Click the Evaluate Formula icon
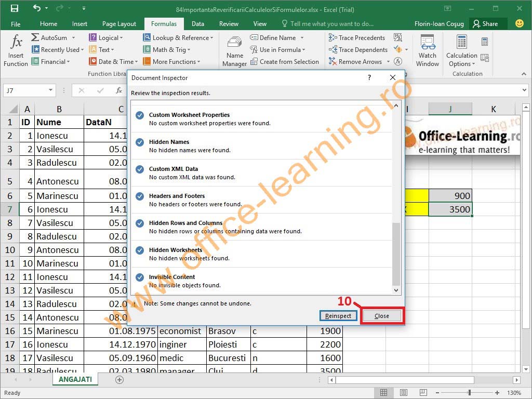 (x=397, y=61)
